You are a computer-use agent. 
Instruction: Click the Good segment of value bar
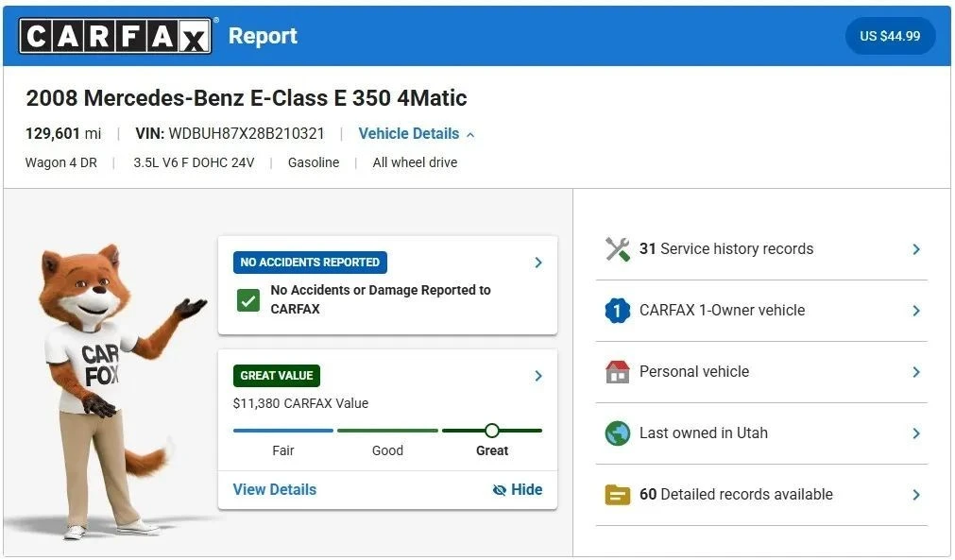tap(387, 431)
